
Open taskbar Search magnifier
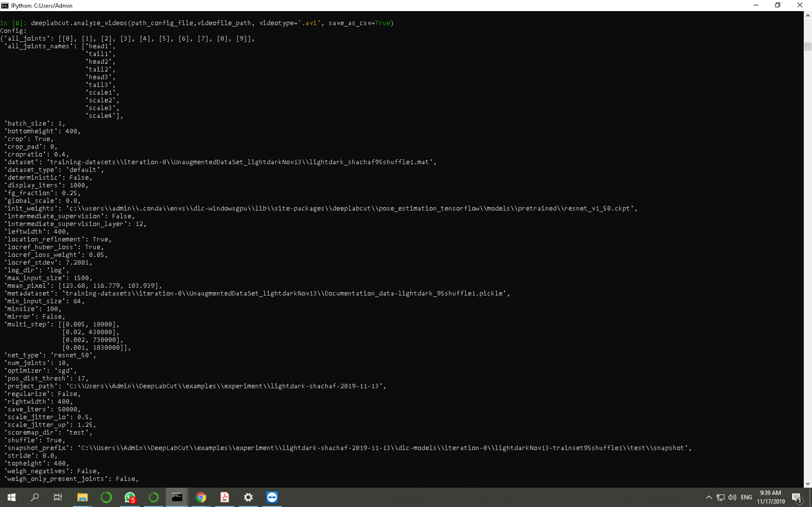click(35, 497)
